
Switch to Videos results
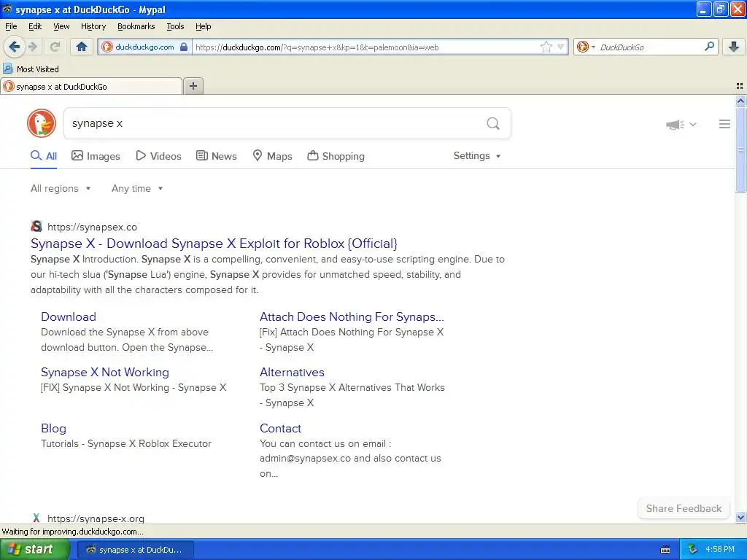pyautogui.click(x=158, y=156)
